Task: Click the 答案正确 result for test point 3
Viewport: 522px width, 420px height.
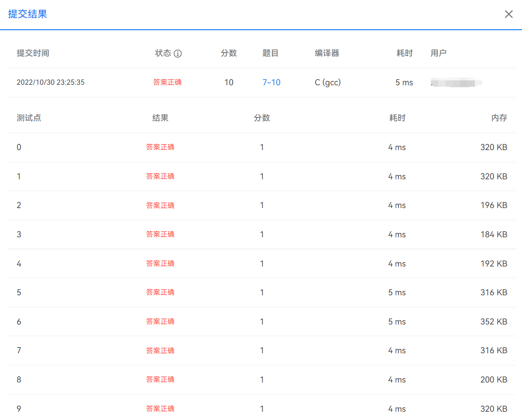Action: tap(160, 234)
